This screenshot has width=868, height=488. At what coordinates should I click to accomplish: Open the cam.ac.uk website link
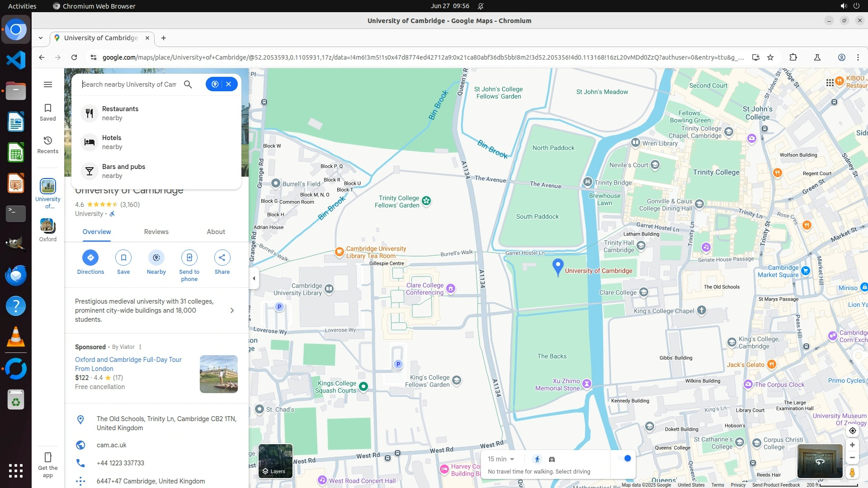click(x=112, y=445)
